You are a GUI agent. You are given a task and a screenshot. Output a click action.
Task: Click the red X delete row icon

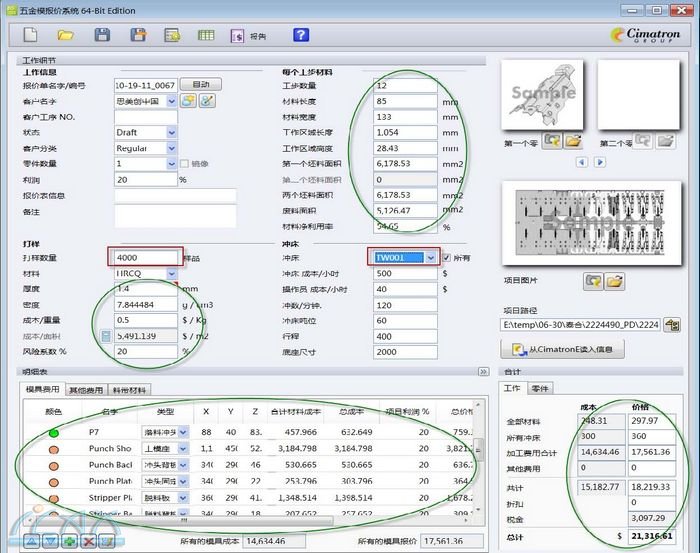[89, 541]
